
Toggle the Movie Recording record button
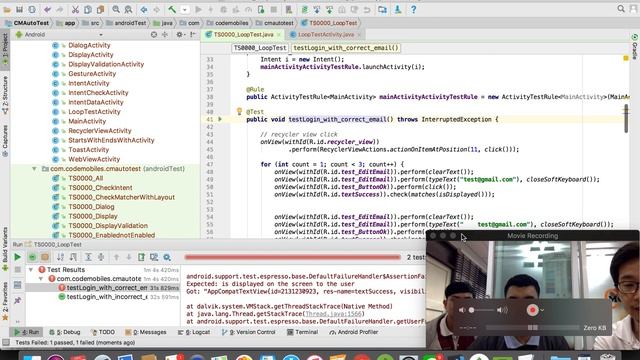point(532,310)
